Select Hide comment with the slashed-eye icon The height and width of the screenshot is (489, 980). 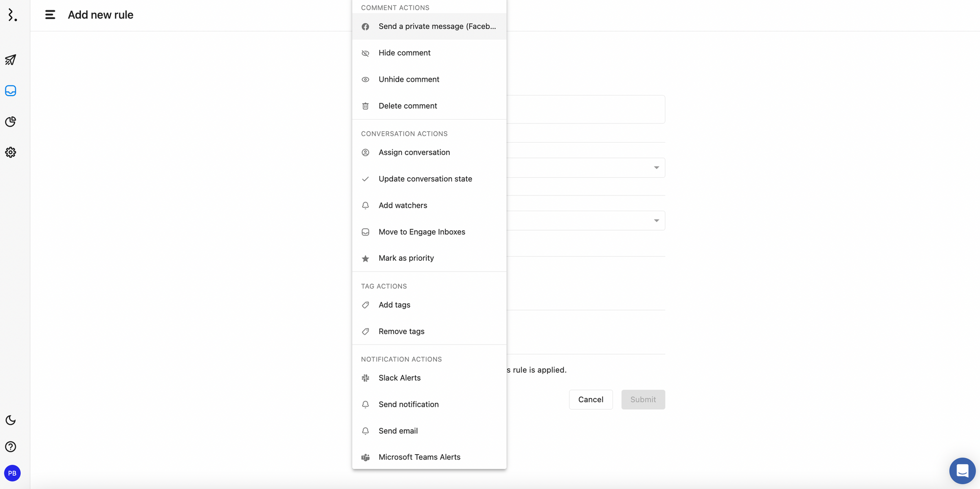(404, 53)
